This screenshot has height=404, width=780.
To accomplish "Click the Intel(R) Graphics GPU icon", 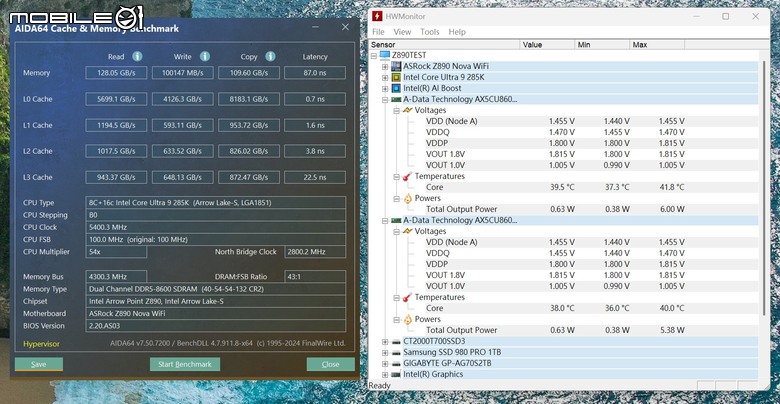I will pyautogui.click(x=396, y=374).
